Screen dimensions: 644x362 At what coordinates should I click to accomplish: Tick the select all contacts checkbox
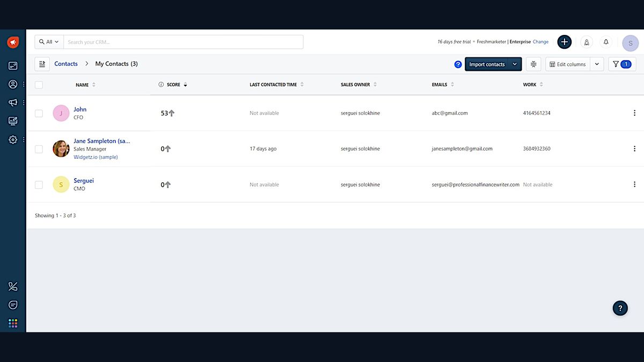39,85
